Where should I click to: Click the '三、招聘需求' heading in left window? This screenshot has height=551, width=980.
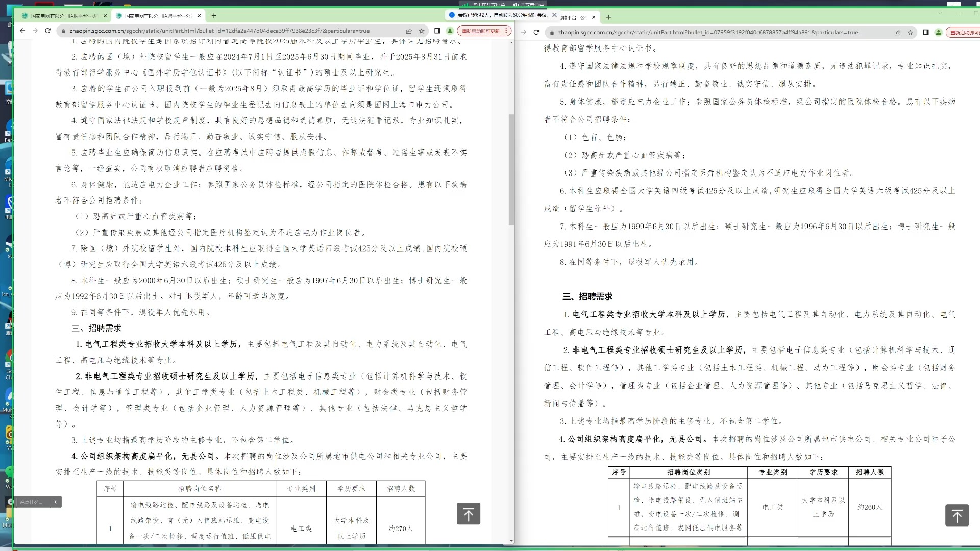click(x=97, y=329)
